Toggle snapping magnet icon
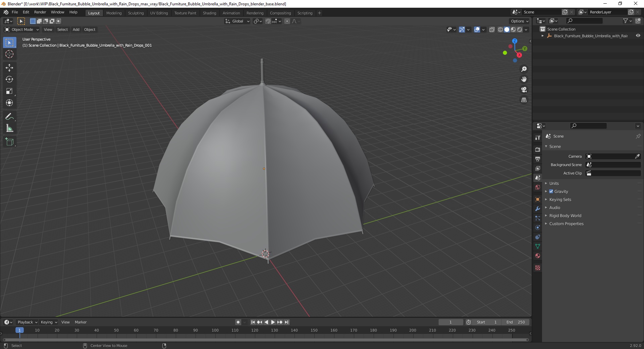644x349 pixels. [268, 21]
